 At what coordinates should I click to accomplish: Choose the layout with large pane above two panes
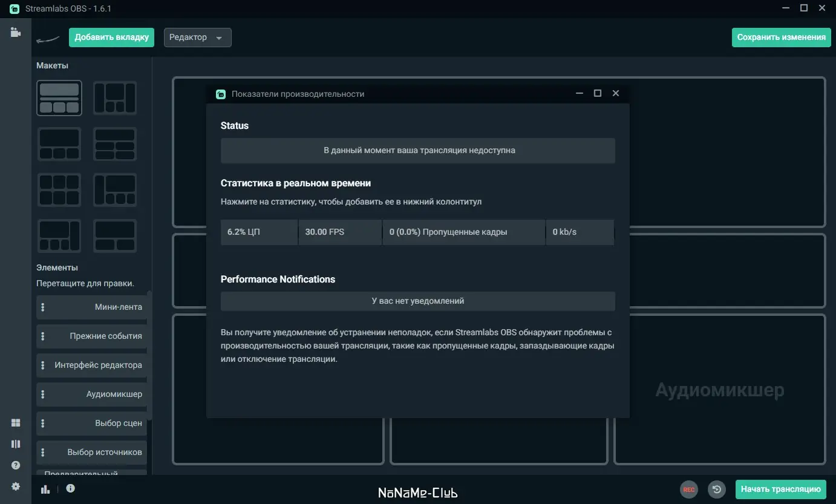pos(115,236)
